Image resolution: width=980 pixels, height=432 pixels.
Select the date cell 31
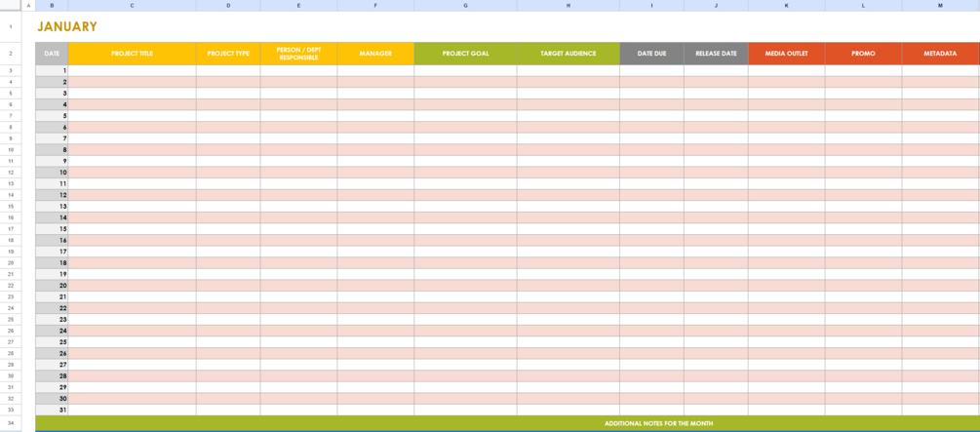point(52,410)
